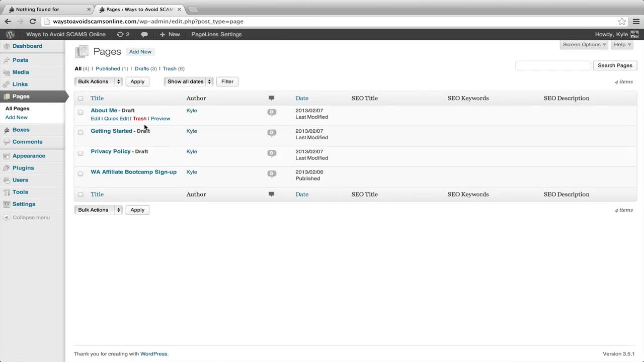Open the Chrome menu icon
Screen dimensions: 644x362
pyautogui.click(x=636, y=22)
